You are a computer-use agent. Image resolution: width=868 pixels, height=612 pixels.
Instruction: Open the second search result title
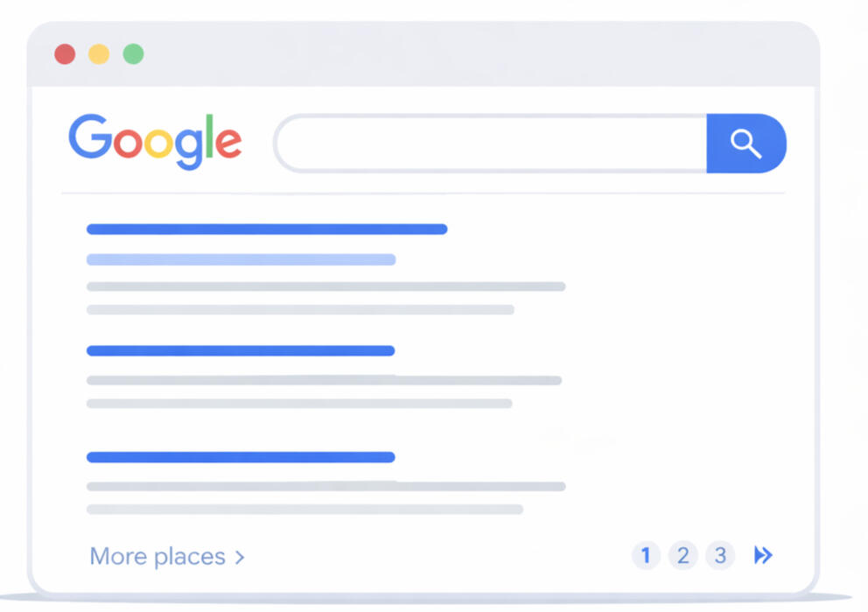click(241, 351)
